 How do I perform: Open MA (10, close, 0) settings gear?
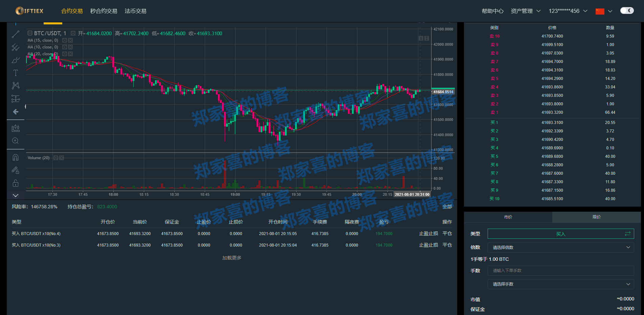(x=65, y=47)
